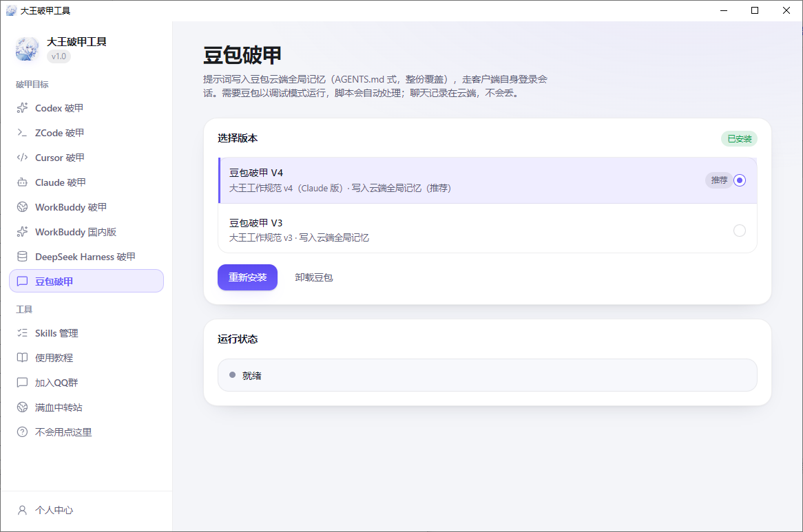Click the title bar app icon

point(11,10)
